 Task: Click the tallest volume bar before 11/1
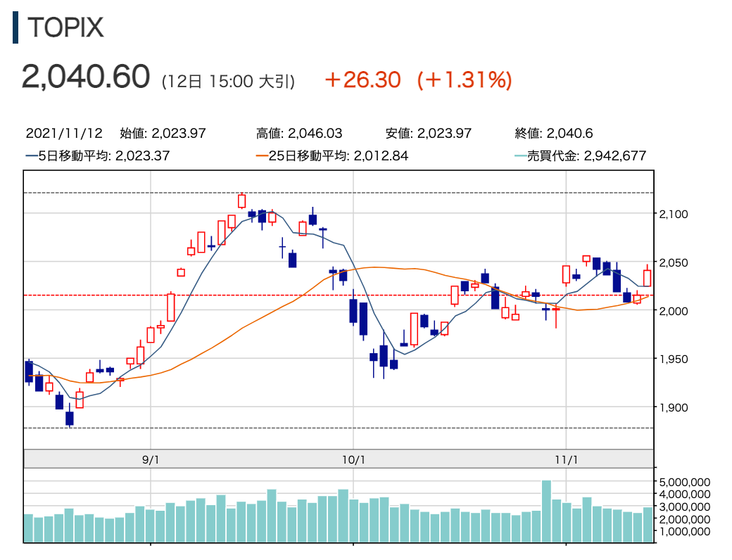(x=546, y=511)
